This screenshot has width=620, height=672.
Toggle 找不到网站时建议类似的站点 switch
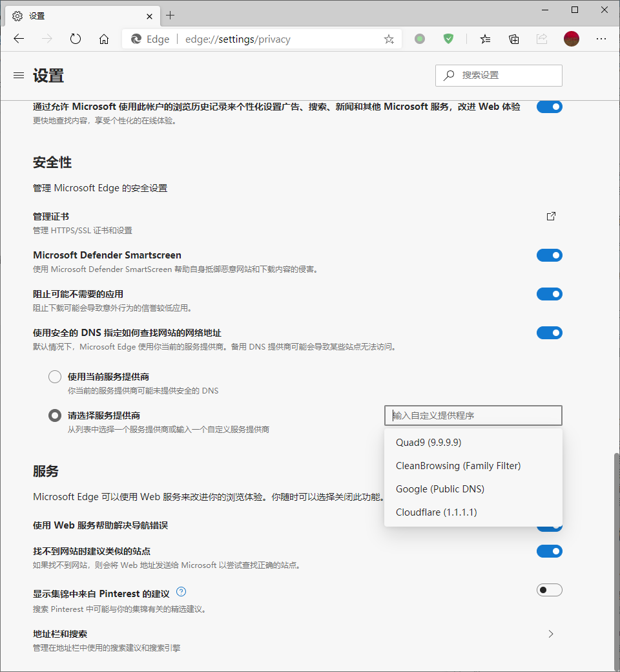pyautogui.click(x=550, y=551)
